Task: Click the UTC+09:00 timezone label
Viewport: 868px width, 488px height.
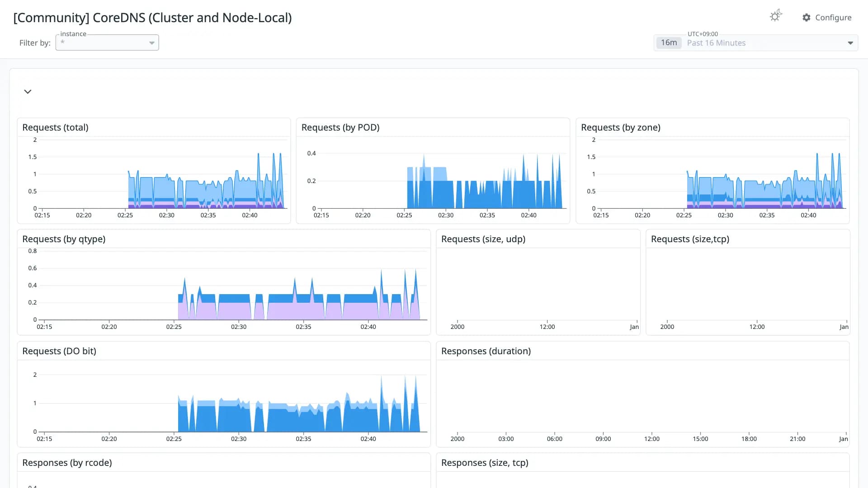Action: [x=703, y=34]
